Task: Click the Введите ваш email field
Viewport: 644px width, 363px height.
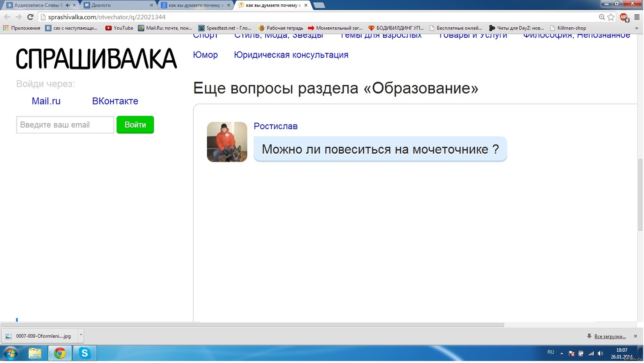Action: pos(65,125)
